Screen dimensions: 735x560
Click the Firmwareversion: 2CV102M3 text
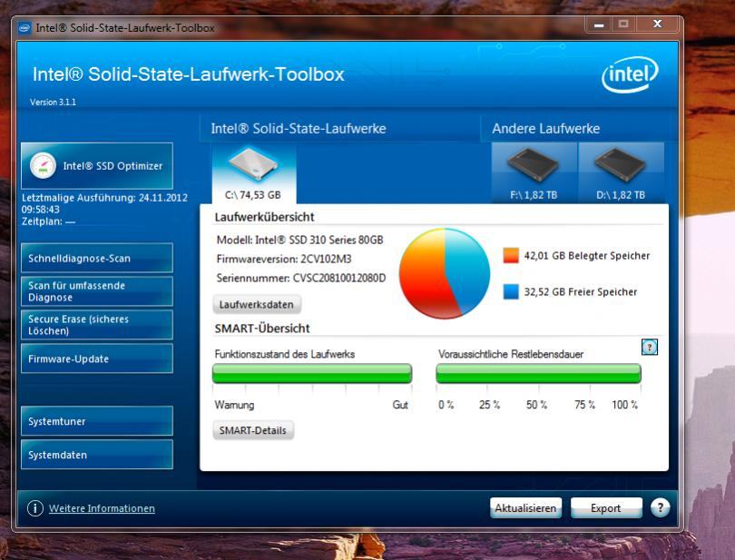coord(284,259)
